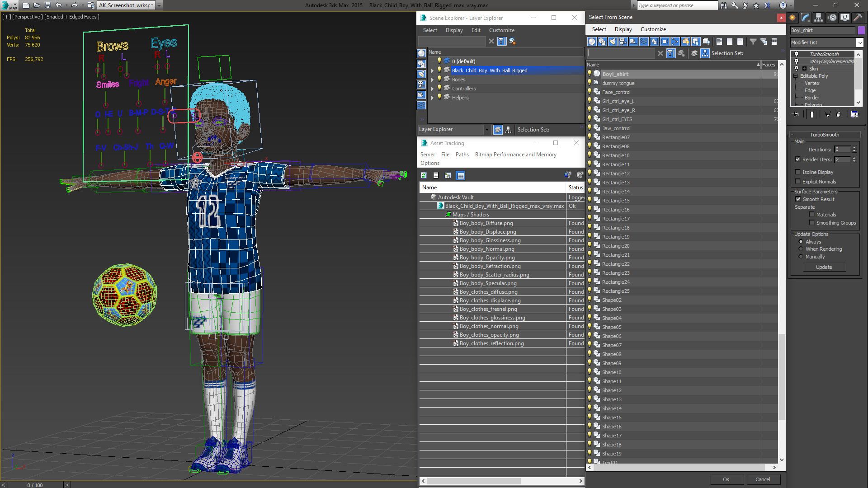
Task: Expand the Skin modifier in stack
Action: click(804, 69)
